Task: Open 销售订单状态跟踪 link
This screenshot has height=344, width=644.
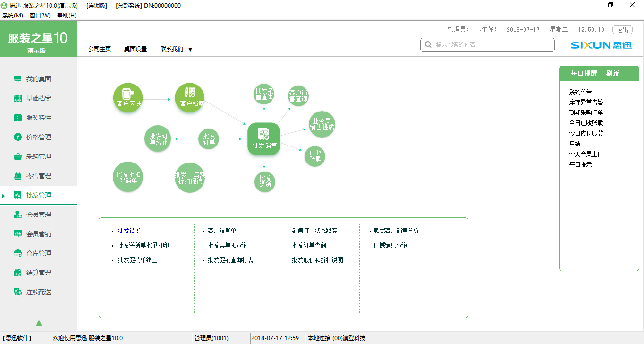Action: click(x=314, y=231)
